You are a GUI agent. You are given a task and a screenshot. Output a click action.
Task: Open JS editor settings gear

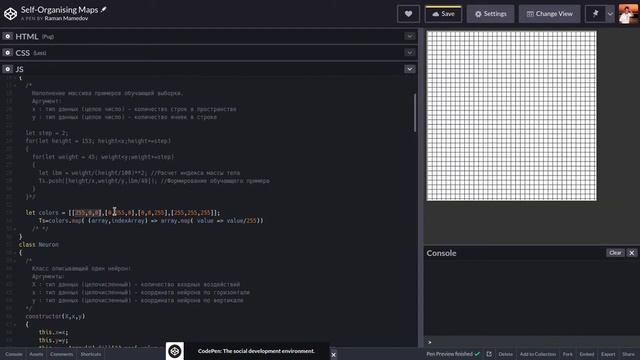click(x=7, y=69)
